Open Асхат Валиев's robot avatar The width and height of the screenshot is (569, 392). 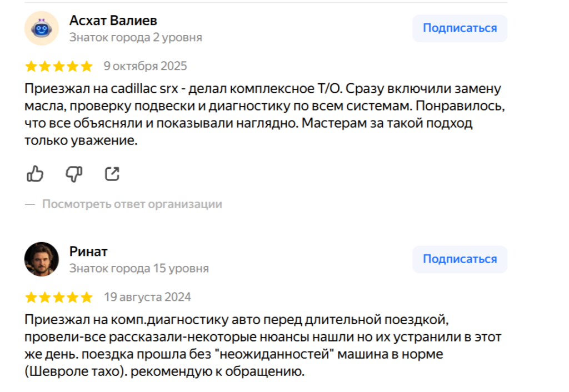(x=42, y=28)
